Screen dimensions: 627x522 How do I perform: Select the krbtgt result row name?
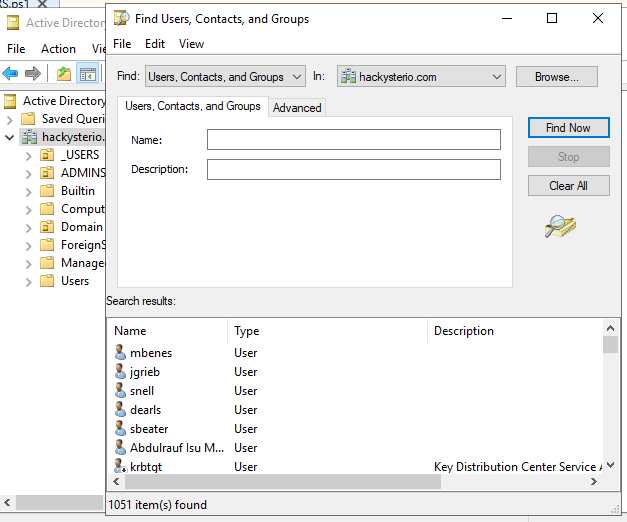[146, 467]
